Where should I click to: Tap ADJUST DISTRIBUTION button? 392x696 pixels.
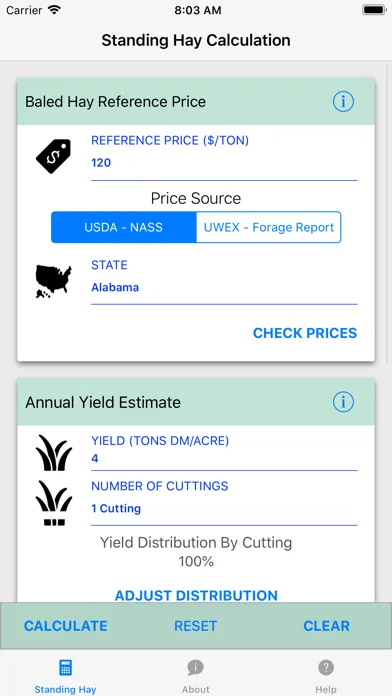(196, 595)
